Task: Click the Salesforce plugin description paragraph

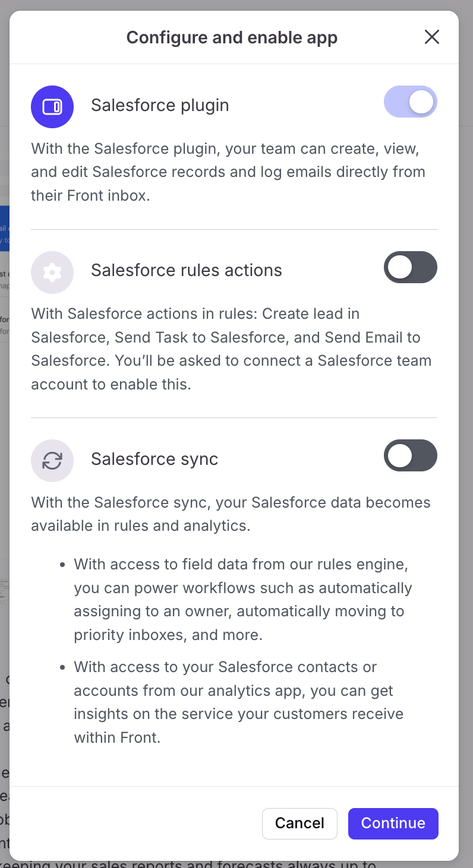Action: click(228, 172)
